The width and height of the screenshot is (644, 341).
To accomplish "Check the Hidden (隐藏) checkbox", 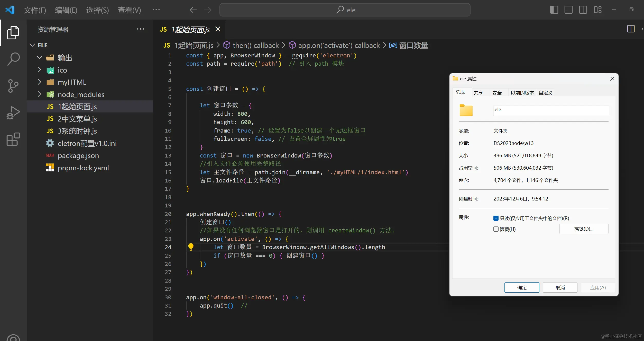I will tap(496, 229).
